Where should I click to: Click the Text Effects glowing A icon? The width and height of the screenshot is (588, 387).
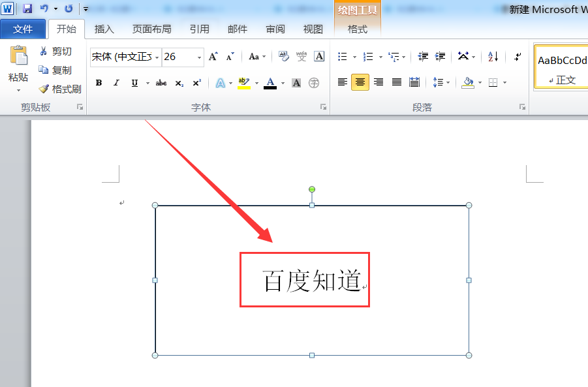click(221, 83)
